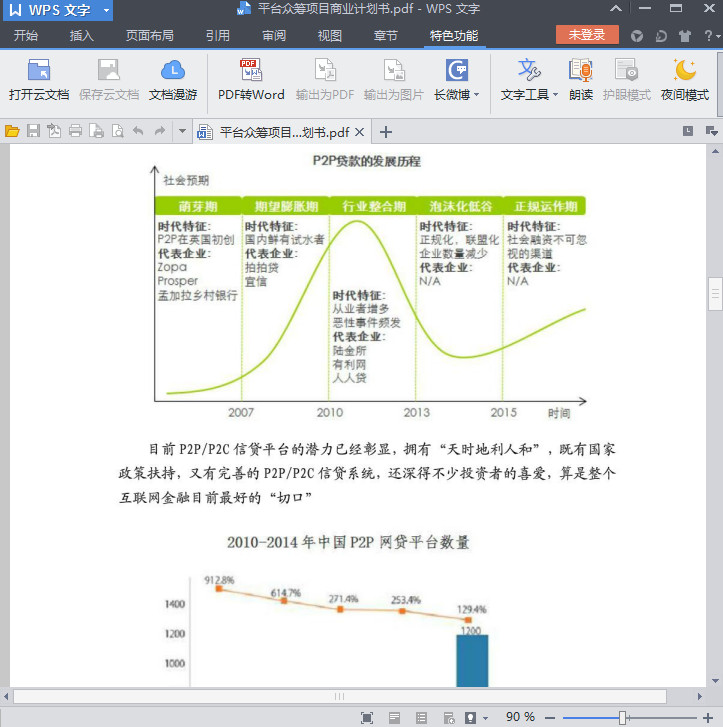Click the 未登录 login button
This screenshot has height=727, width=723.
click(x=587, y=35)
